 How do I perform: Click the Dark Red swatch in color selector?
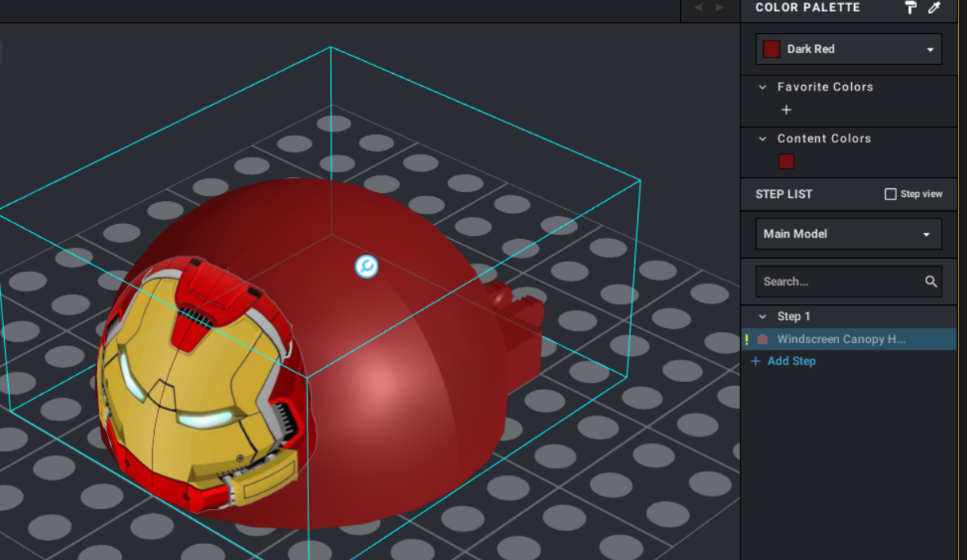click(x=772, y=49)
